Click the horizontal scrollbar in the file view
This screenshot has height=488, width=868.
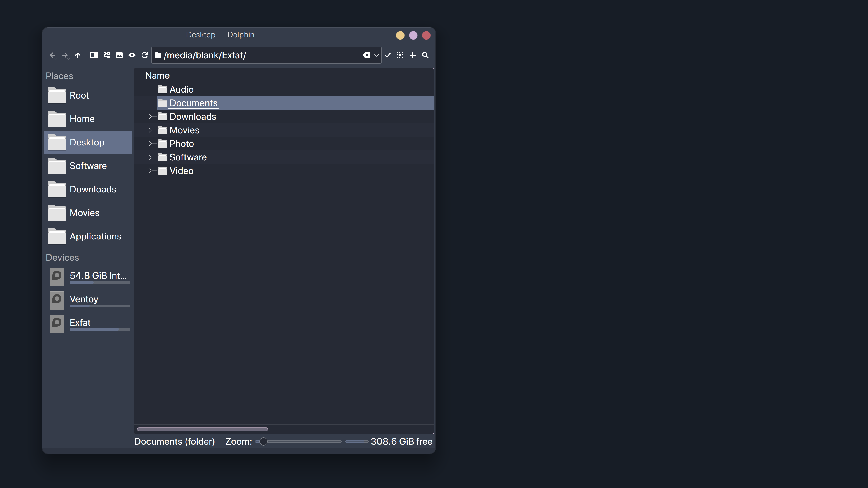point(203,429)
